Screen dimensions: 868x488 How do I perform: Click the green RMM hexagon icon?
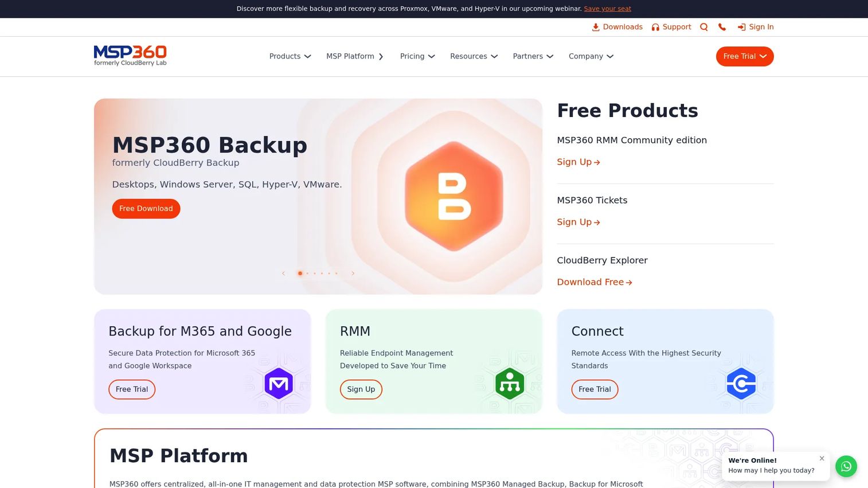[510, 383]
